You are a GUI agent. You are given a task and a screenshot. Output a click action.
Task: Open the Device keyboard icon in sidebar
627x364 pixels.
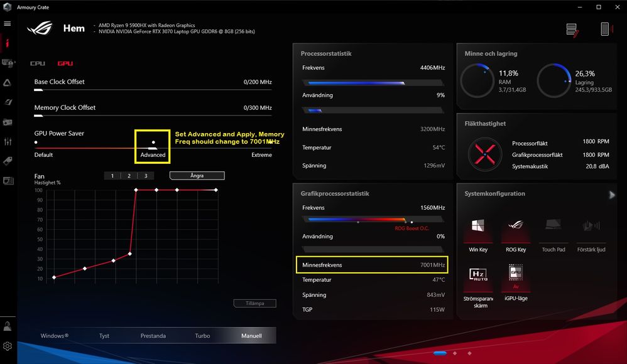8,63
